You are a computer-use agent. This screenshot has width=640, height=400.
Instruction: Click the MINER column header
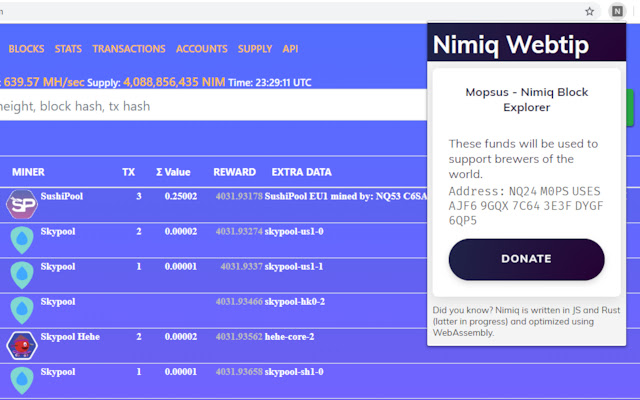pyautogui.click(x=28, y=172)
